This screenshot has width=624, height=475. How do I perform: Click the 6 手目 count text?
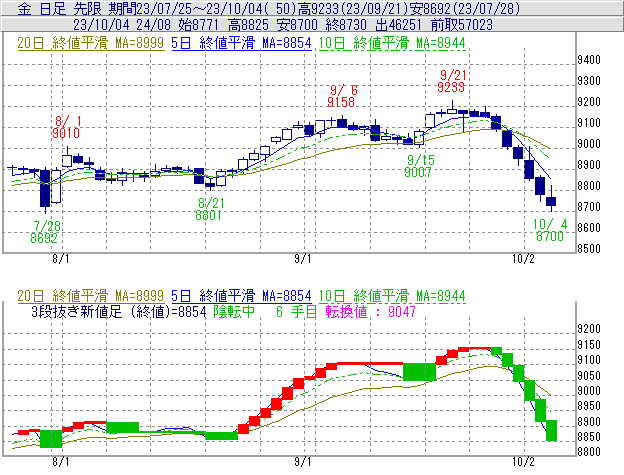point(296,311)
